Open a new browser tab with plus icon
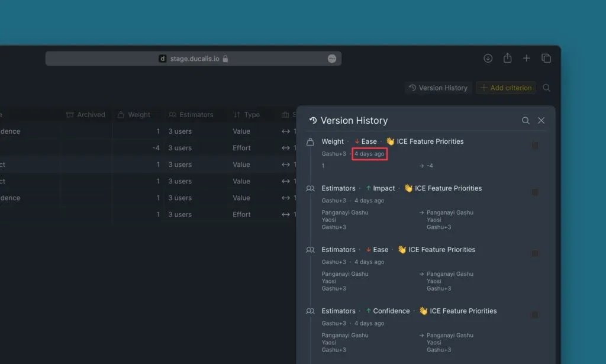 click(526, 58)
